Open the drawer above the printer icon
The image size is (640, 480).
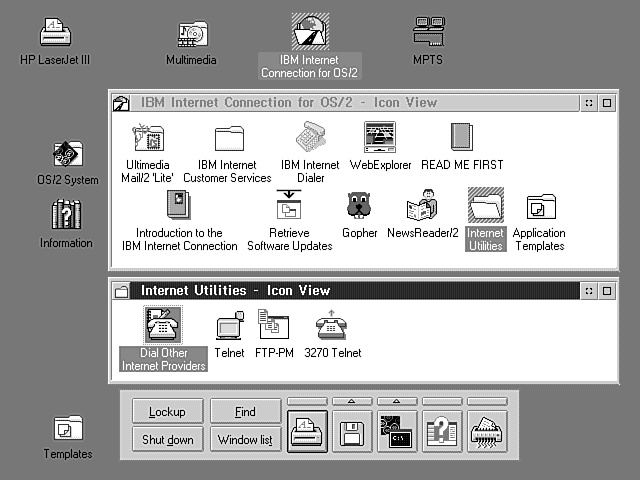[x=307, y=401]
